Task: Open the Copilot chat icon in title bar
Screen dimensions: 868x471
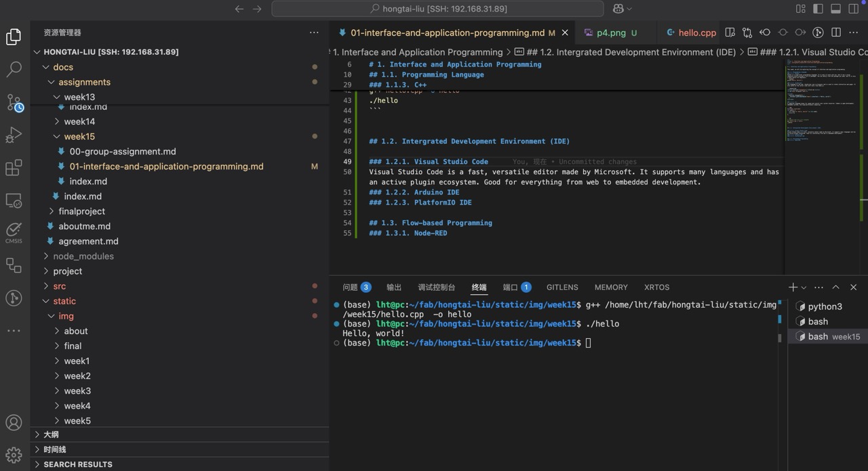Action: point(618,9)
